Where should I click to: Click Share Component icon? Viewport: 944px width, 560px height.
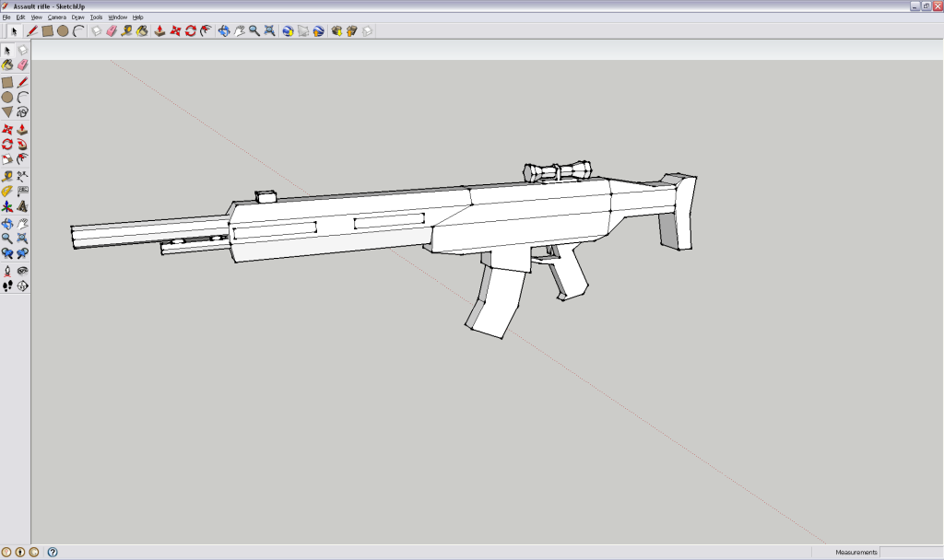367,31
